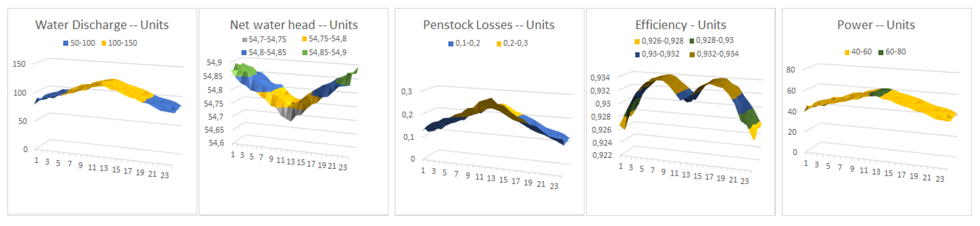This screenshot has height=226, width=980.
Task: Select the Efficiency - Units chart title
Action: pyautogui.click(x=680, y=25)
